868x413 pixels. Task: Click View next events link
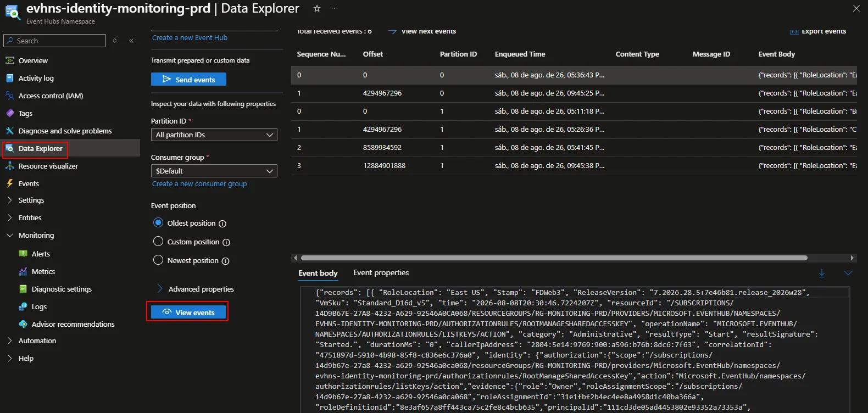pyautogui.click(x=422, y=31)
